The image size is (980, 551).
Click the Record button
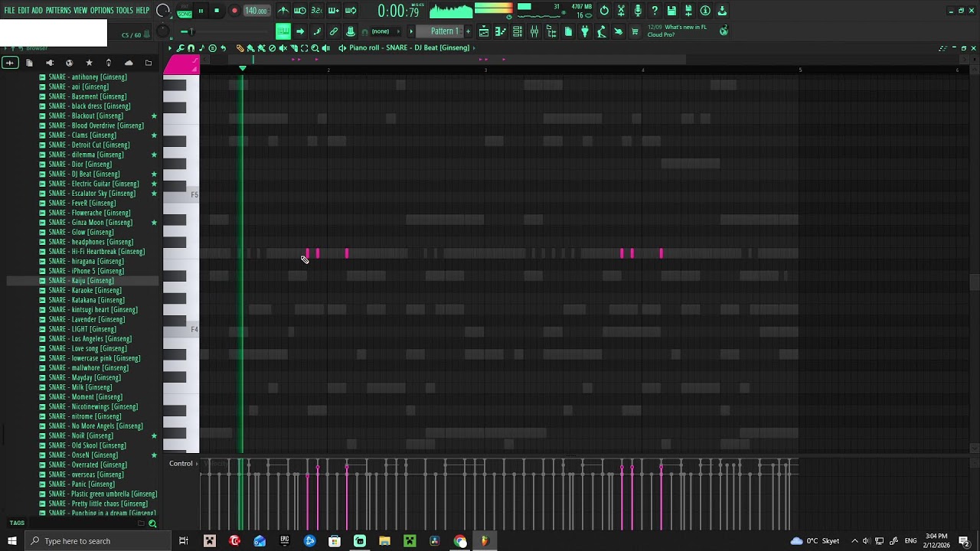(234, 11)
